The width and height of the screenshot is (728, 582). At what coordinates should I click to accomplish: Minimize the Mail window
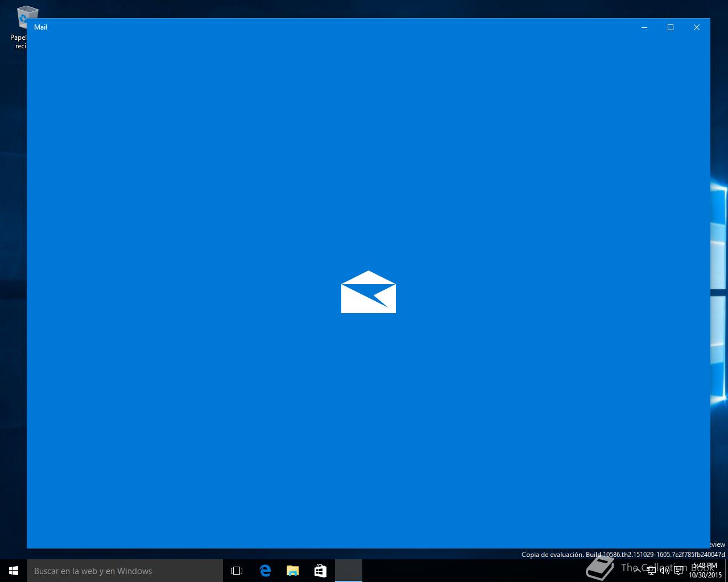coord(644,27)
